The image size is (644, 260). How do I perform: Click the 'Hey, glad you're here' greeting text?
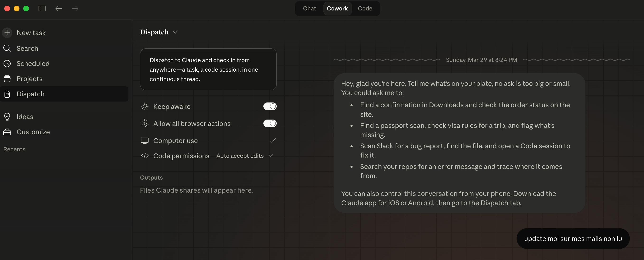click(456, 88)
